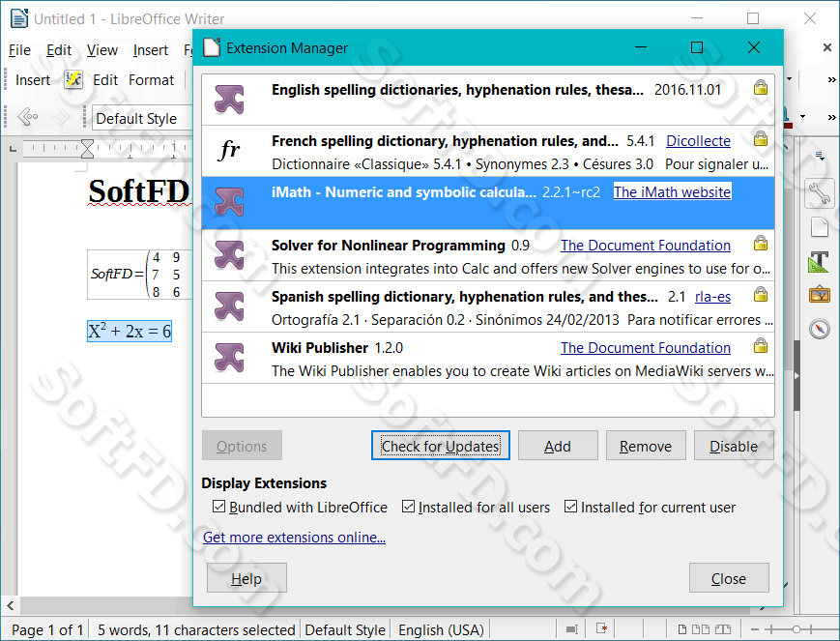Click the Check for Updates button
Screen dimensions: 840x641
[441, 446]
